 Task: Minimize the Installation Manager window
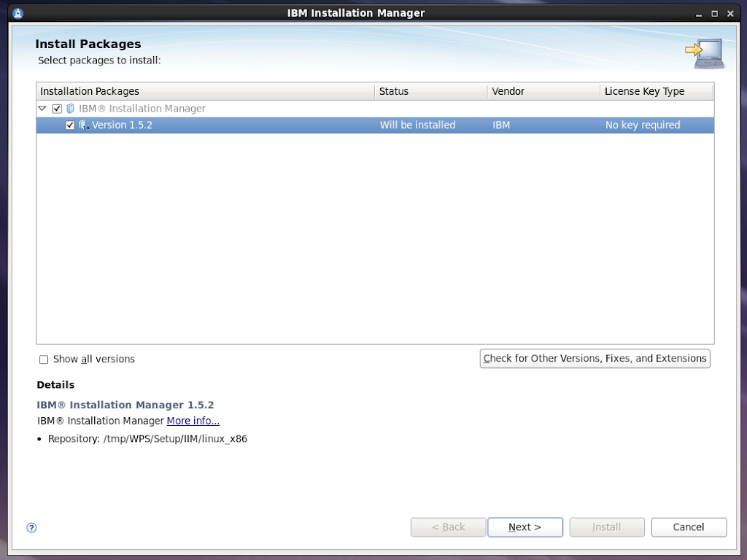pos(700,13)
